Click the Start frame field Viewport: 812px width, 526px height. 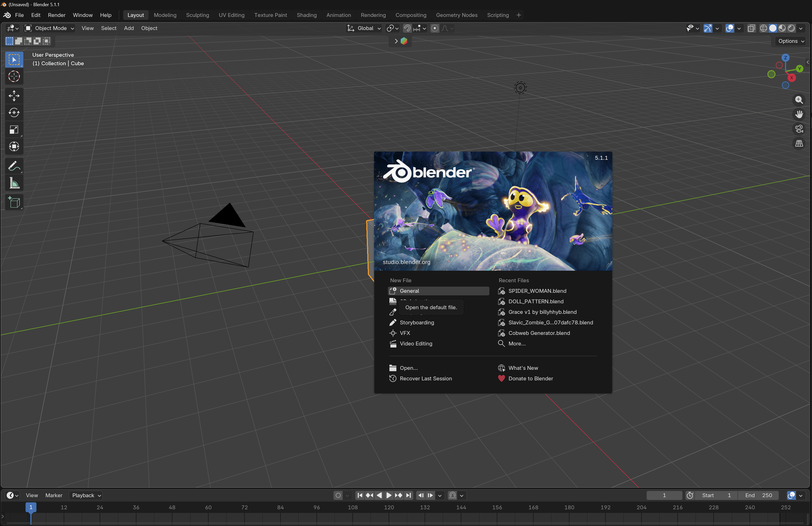point(716,495)
